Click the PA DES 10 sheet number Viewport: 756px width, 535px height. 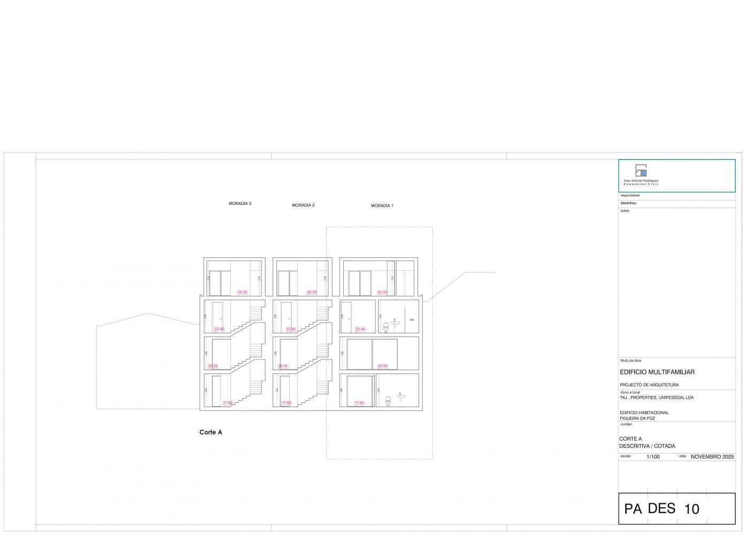point(662,509)
